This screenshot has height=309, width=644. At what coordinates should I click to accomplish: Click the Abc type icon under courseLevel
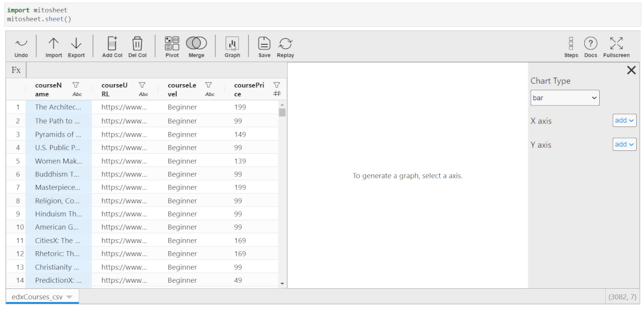[209, 94]
